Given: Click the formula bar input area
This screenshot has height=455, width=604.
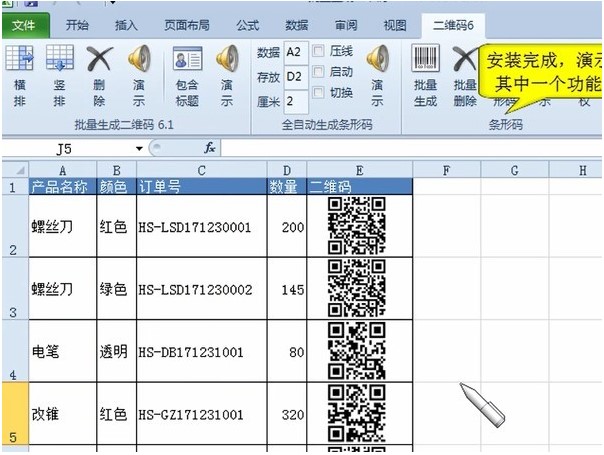Looking at the screenshot, I should point(411,148).
